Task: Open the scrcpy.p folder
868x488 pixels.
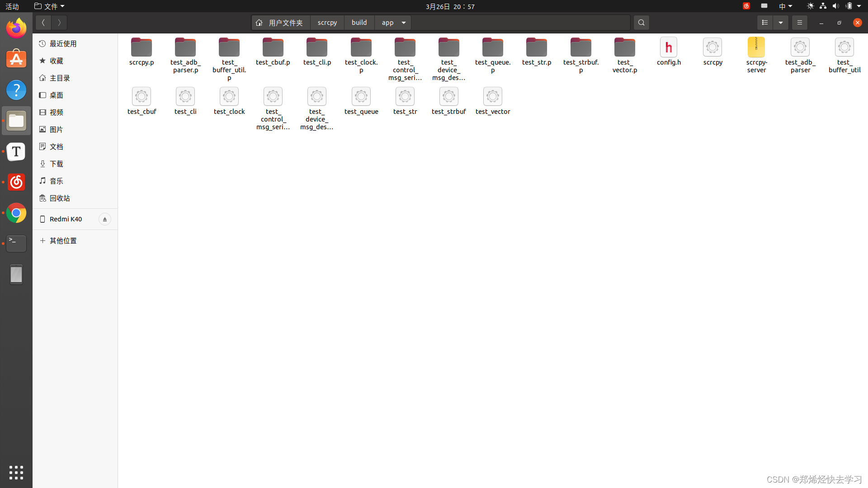Action: 142,52
